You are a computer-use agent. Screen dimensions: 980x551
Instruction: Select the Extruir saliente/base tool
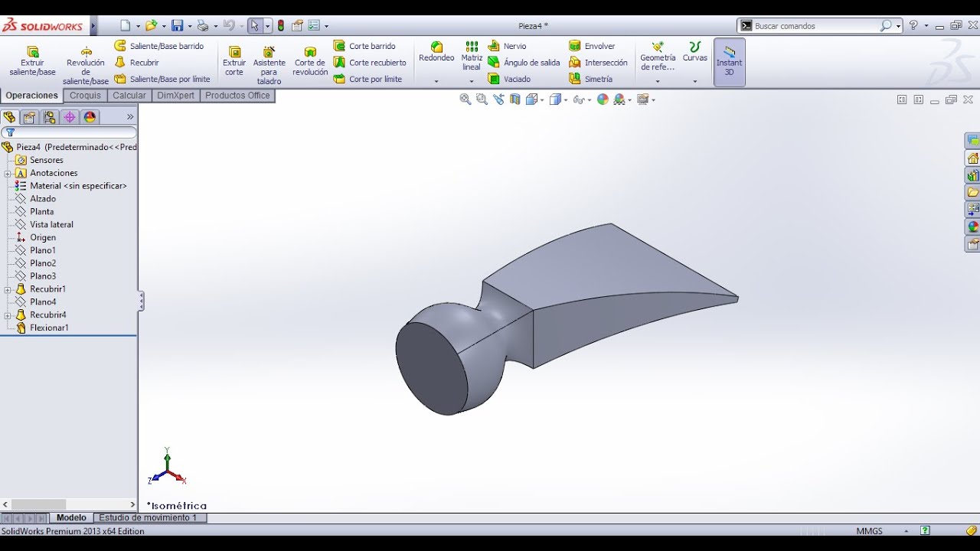[x=32, y=60]
